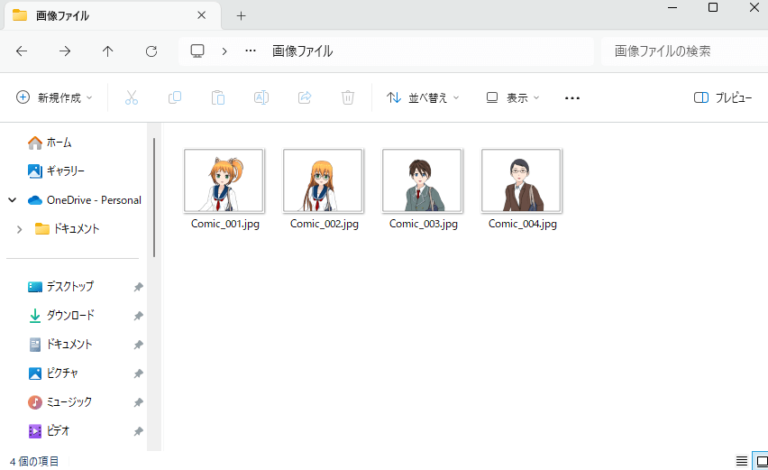The image size is (768, 470).
Task: Select the Comic_003.jpg thumbnail
Action: 422,180
